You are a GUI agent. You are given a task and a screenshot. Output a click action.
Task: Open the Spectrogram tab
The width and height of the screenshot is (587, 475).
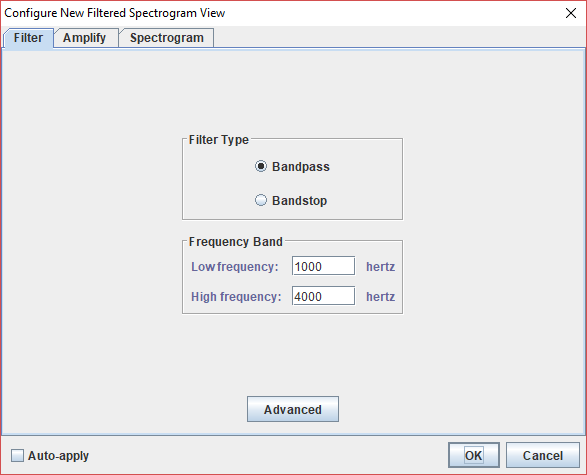pos(167,38)
